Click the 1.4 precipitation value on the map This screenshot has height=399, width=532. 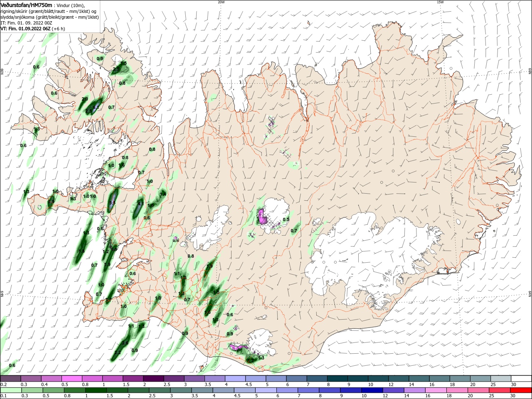click(x=163, y=194)
